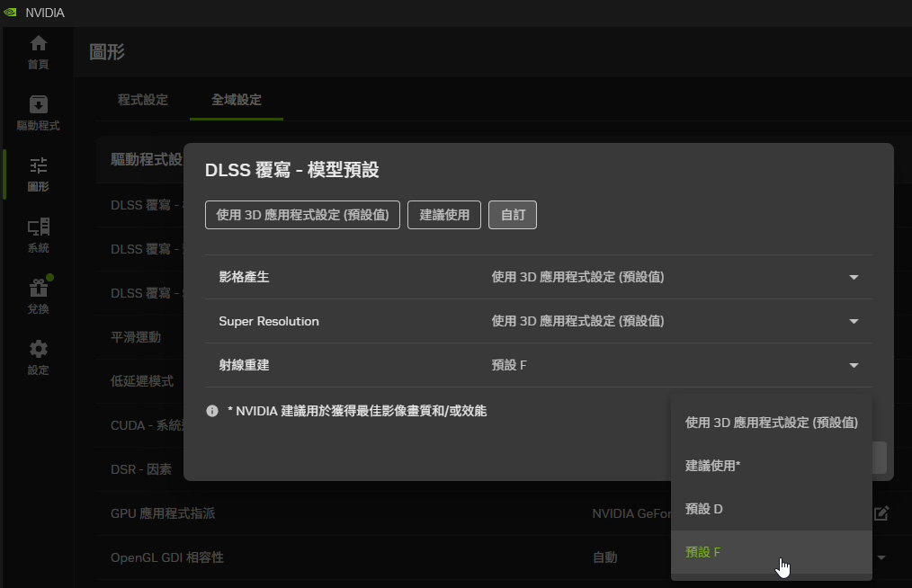Click the 低延遲模式 setting row

click(142, 381)
